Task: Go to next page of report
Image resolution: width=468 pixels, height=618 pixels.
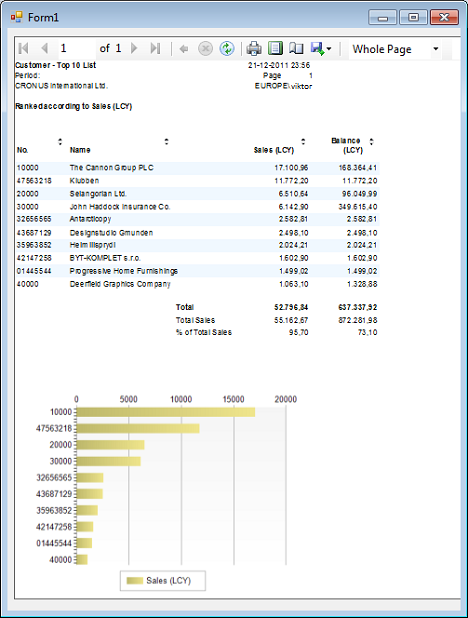Action: point(134,48)
